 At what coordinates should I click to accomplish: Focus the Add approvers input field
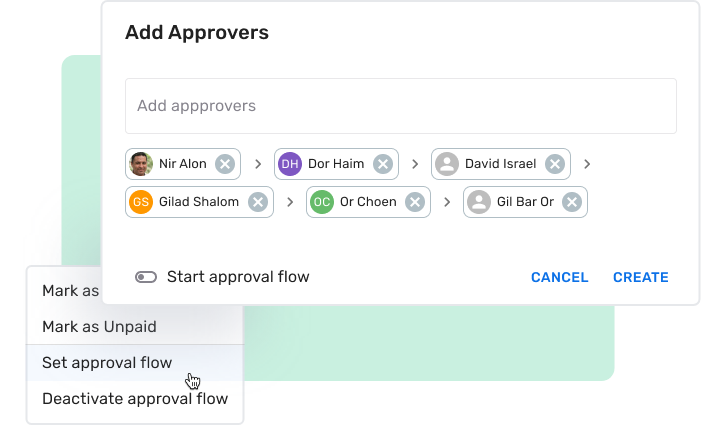point(400,106)
